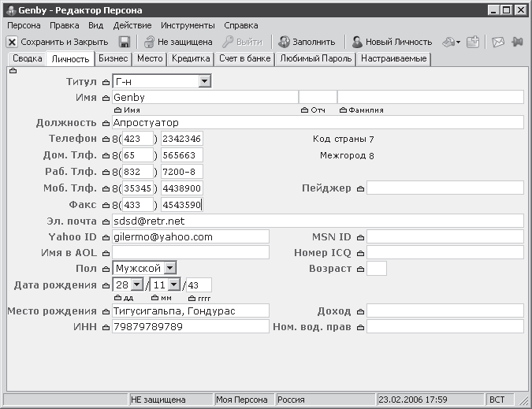The image size is (532, 409).
Task: Toggle lock icon next to Титул
Action: click(106, 82)
